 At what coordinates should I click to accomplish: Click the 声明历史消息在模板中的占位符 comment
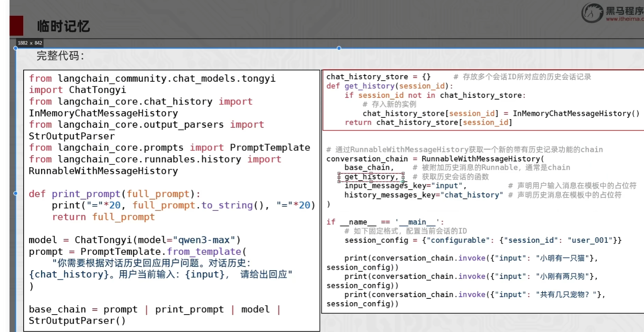[565, 195]
